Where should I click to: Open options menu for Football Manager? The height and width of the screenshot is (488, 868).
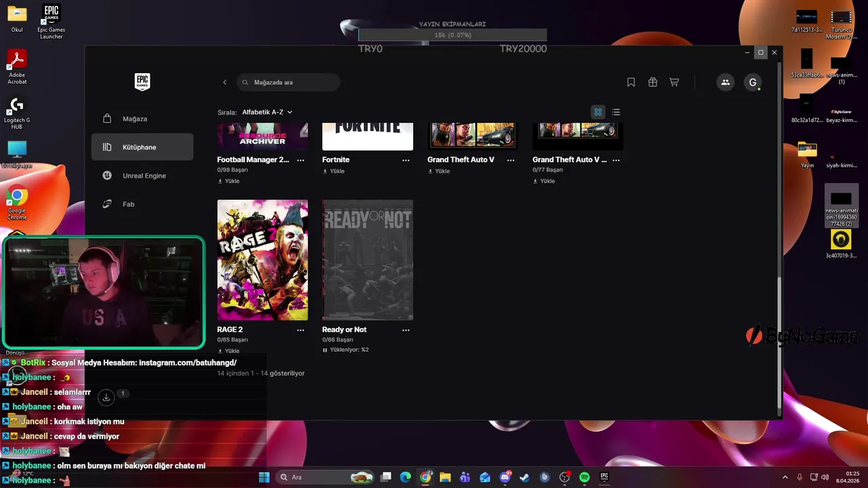(300, 160)
